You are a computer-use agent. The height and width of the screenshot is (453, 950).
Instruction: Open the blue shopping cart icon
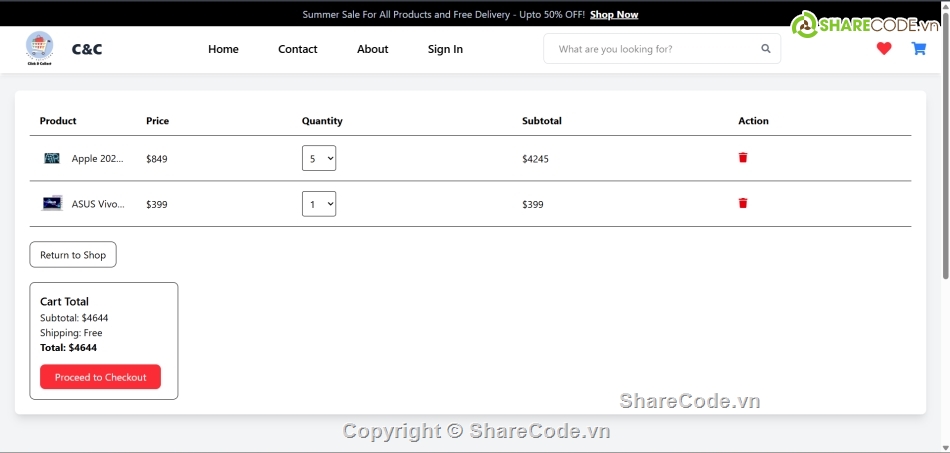[918, 48]
